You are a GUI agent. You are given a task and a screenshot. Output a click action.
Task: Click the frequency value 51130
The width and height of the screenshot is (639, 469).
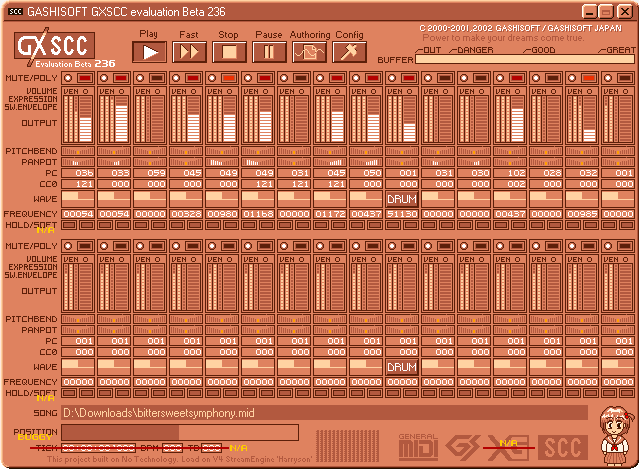[x=402, y=214]
